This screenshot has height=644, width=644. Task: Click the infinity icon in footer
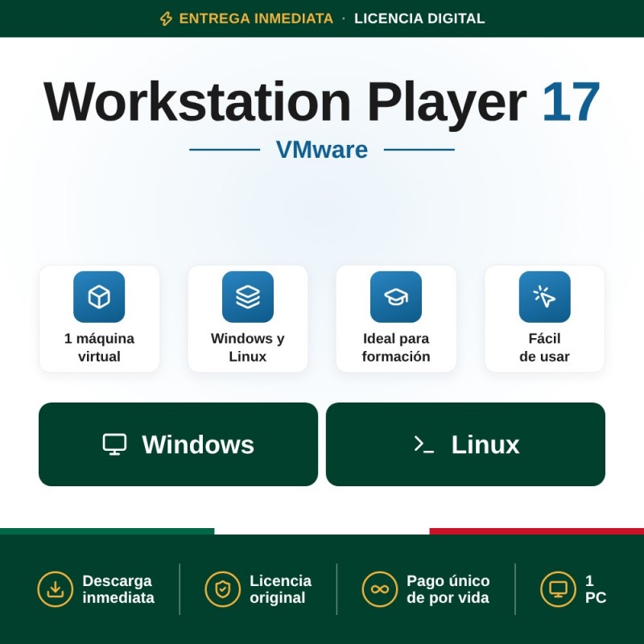(379, 589)
